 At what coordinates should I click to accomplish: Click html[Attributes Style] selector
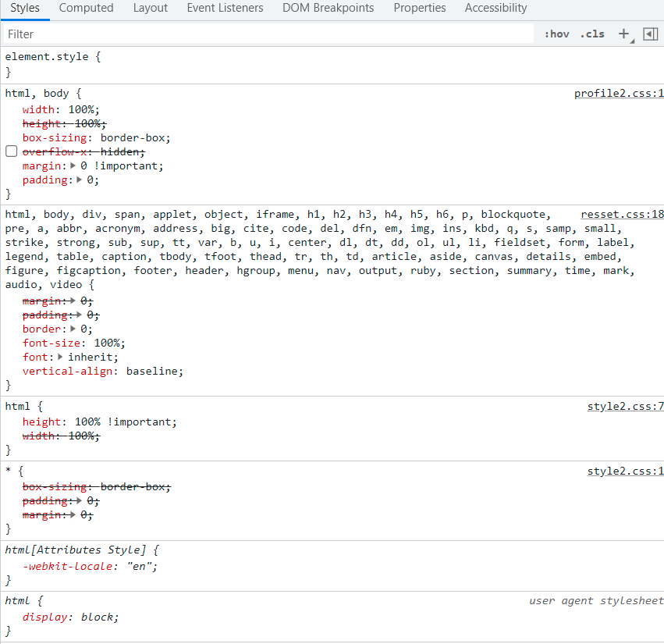[75, 550]
